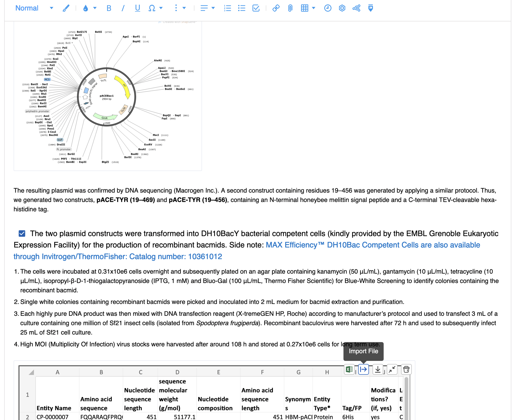This screenshot has width=516, height=420.
Task: Open the Normal paragraph style dropdown
Action: click(34, 8)
